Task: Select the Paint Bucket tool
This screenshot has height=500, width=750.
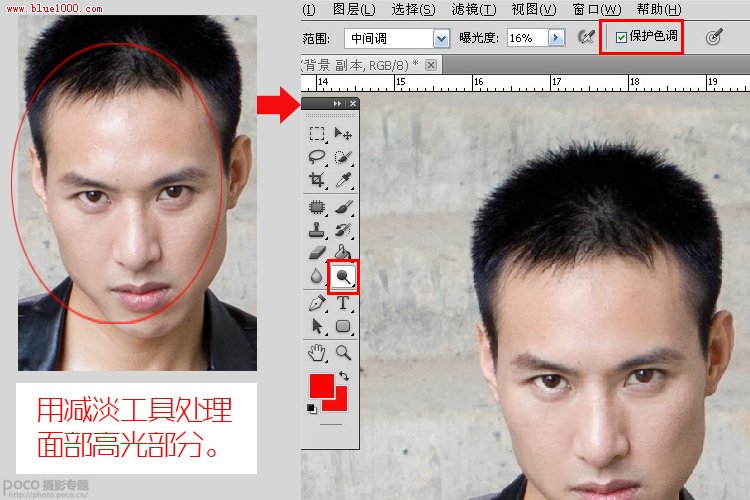Action: (x=343, y=252)
